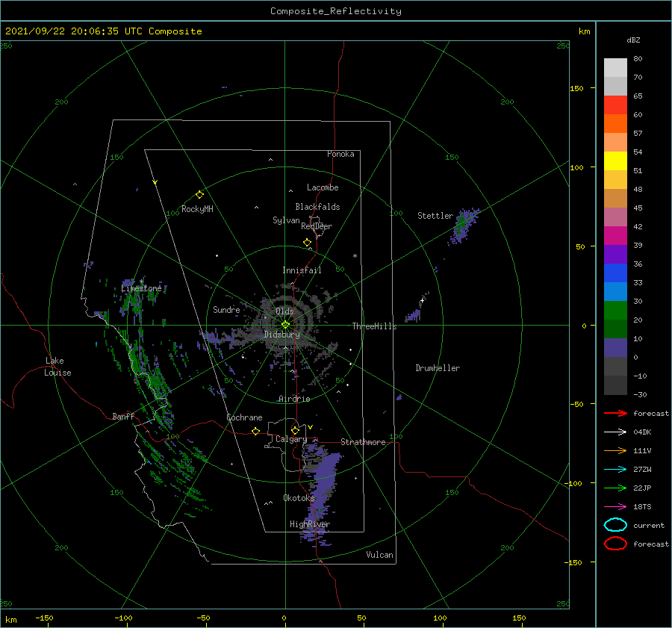
Task: Click the red forecast ellipse legend icon
Action: (615, 544)
